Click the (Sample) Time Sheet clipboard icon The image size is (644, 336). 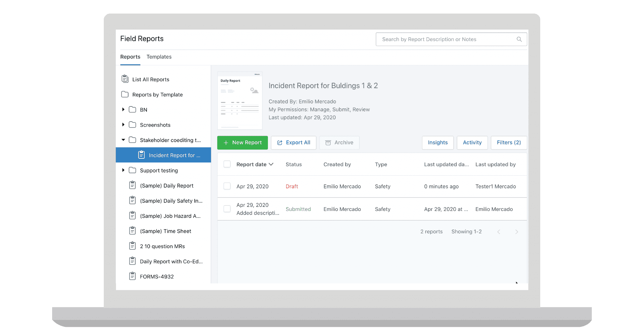[132, 231]
